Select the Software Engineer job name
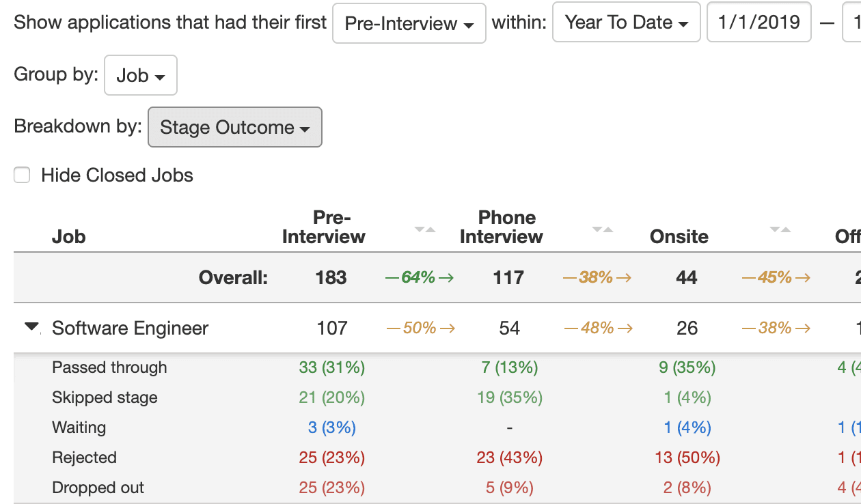 click(130, 328)
